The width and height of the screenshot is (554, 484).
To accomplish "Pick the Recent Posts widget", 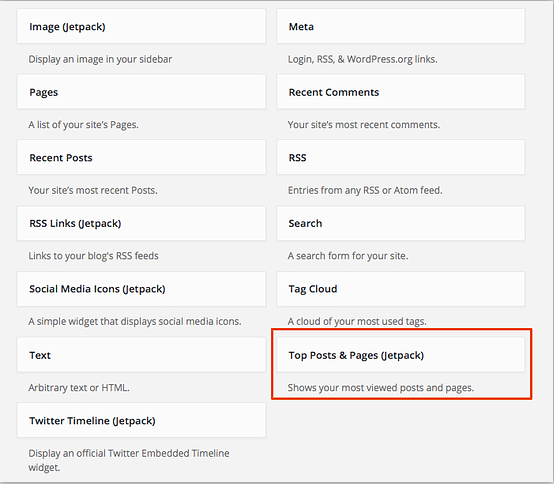I will [141, 157].
